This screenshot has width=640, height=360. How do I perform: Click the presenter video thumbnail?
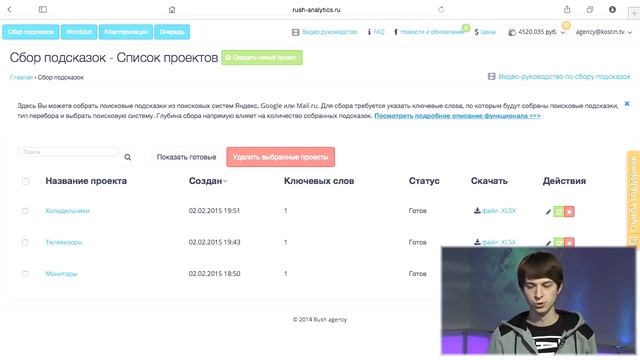[x=538, y=301]
